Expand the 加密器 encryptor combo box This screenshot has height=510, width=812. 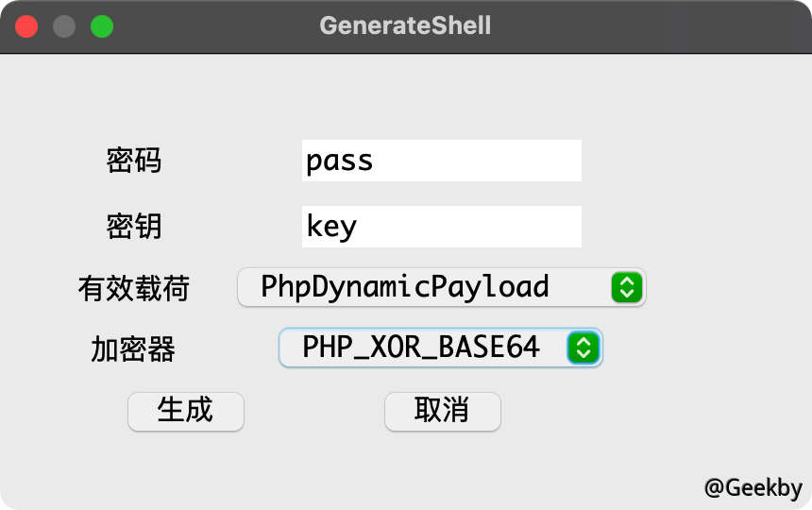pos(441,348)
